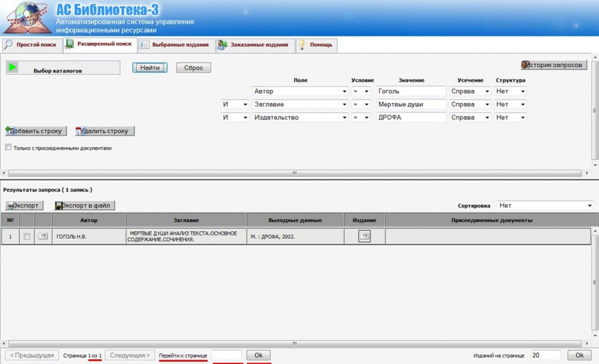Switch to the Простой поиск tab
This screenshot has width=599, height=364.
pos(31,45)
